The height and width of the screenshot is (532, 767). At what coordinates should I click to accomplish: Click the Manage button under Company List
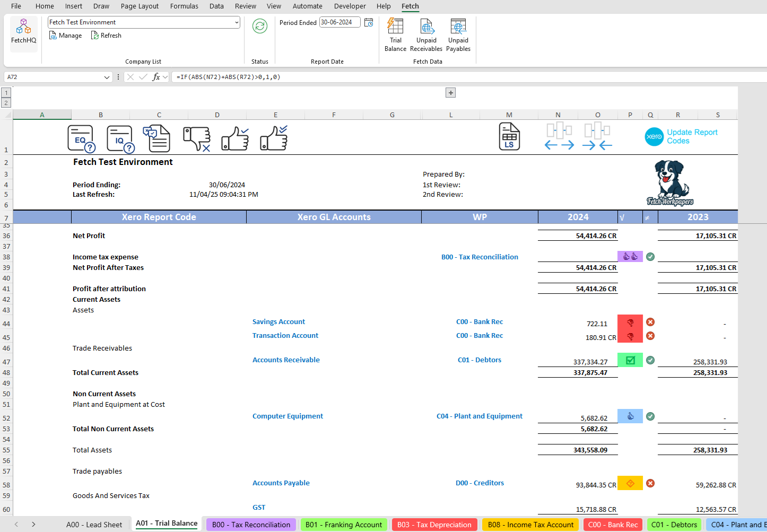(x=65, y=35)
